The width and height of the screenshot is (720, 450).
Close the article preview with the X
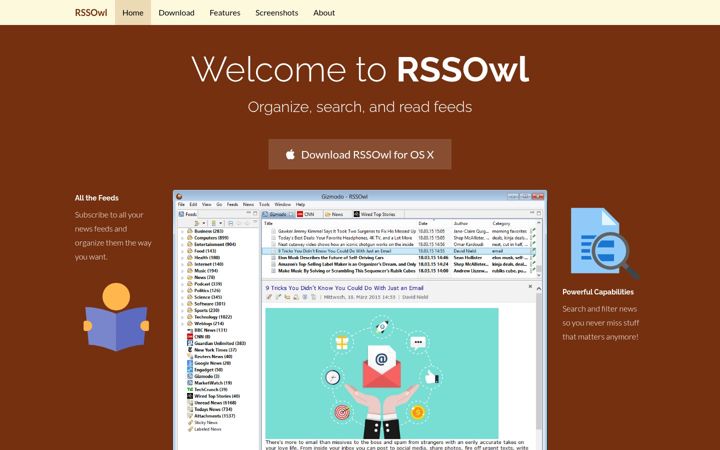(x=530, y=287)
